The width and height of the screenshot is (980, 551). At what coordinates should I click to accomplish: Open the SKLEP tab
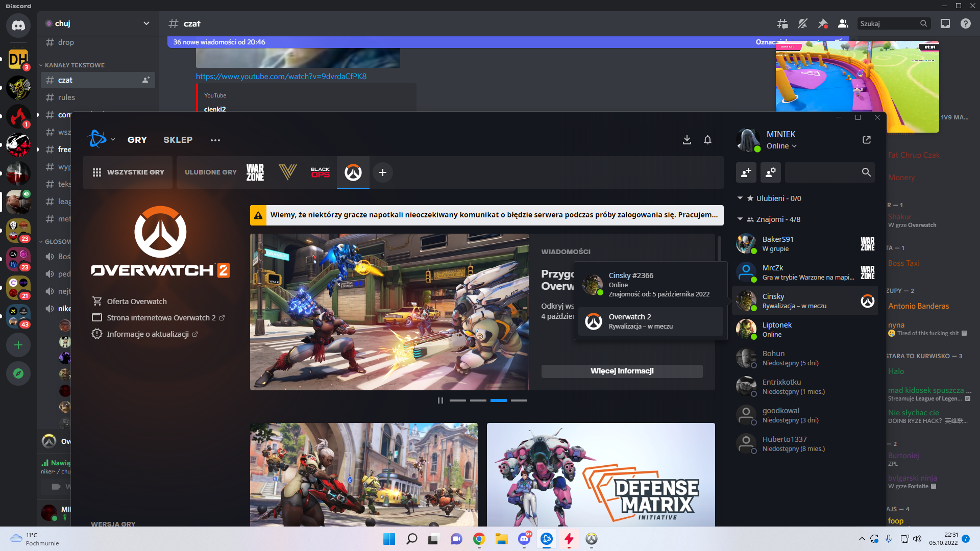click(178, 140)
